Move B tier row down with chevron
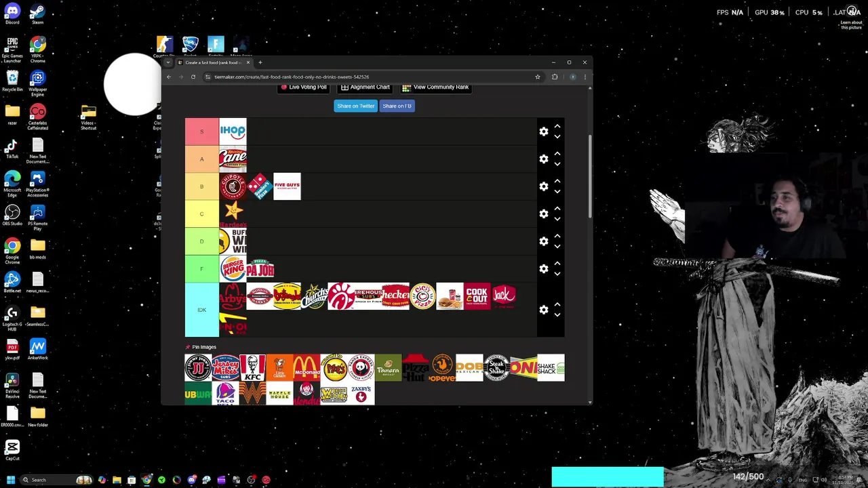This screenshot has width=868, height=488. pos(557,192)
